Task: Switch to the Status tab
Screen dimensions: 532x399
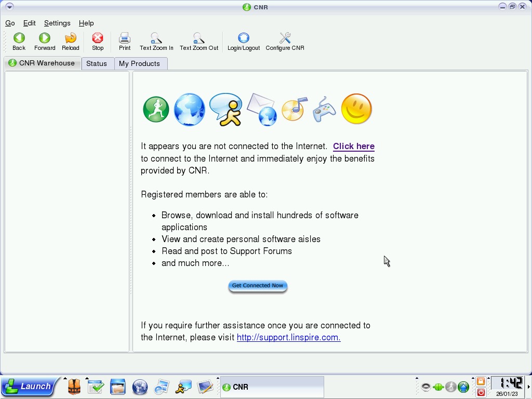Action: pos(97,63)
